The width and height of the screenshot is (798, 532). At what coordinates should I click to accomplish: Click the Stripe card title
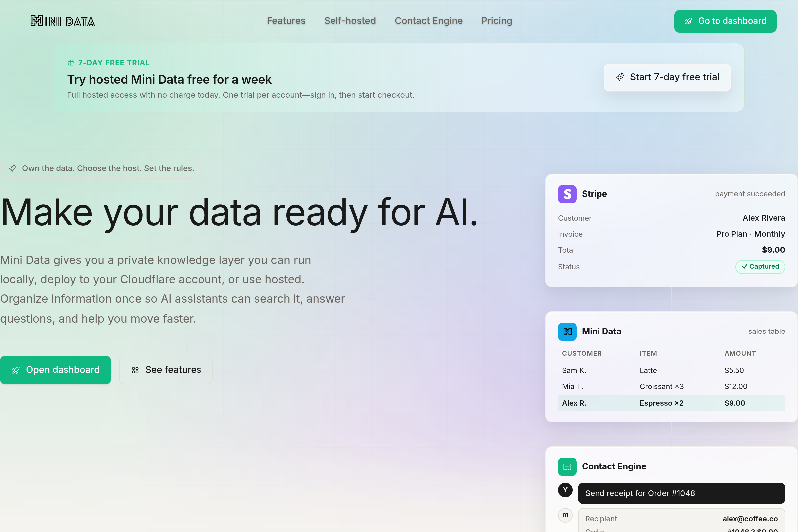coord(594,194)
